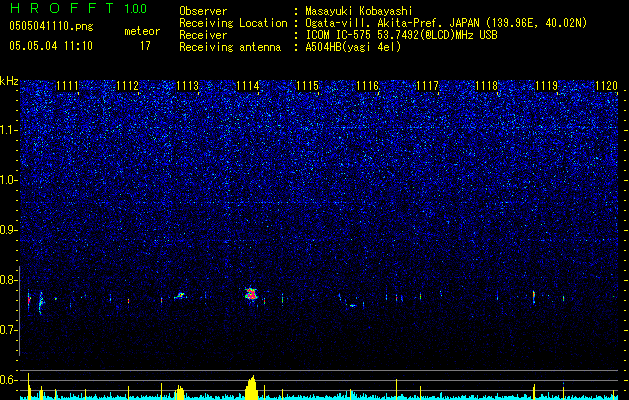Image resolution: width=629 pixels, height=400 pixels.
Task: Click the A504HB(yagi 4el) antenna text
Action: (353, 47)
